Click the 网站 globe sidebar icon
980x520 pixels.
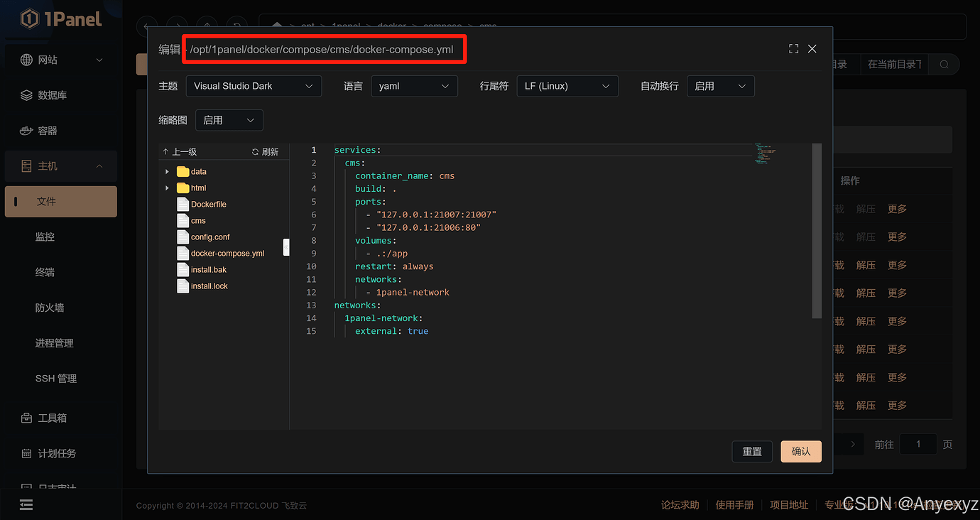[26, 60]
